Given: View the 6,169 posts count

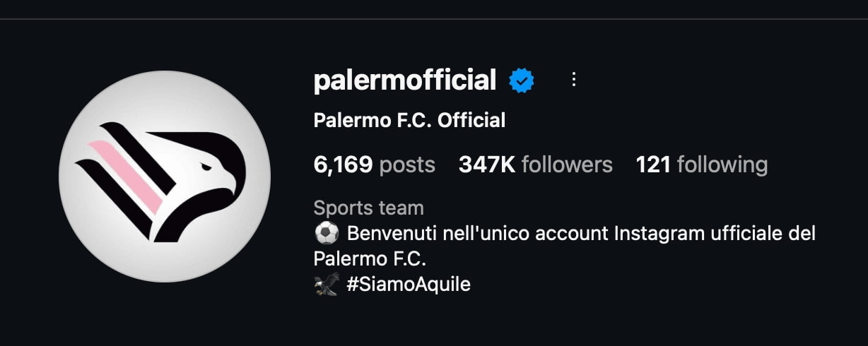Looking at the screenshot, I should point(374,165).
